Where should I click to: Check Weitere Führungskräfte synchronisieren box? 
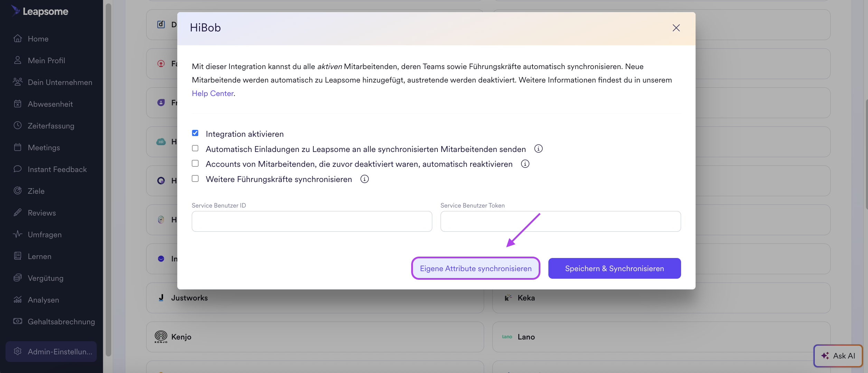coord(195,179)
